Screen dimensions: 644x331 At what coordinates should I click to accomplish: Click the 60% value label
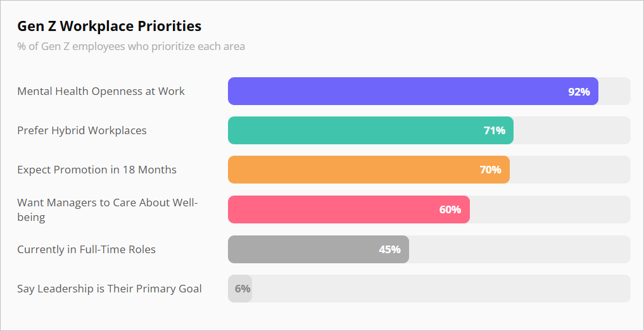[x=450, y=209]
